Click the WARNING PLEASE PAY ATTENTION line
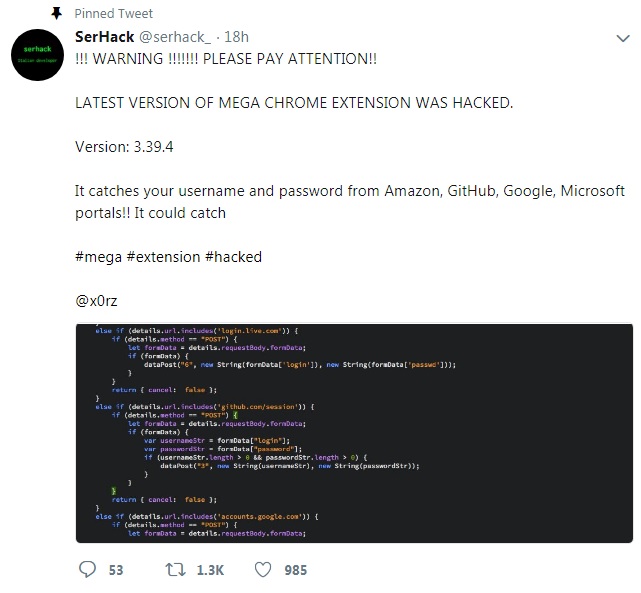Screen dimensions: 641x593 pos(226,58)
